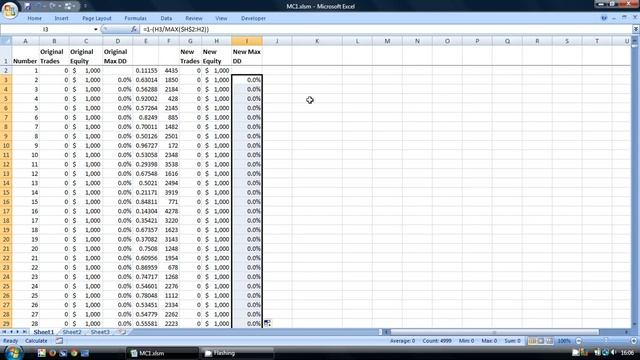
Task: Open the Page Layout ribbon tab
Action: [97, 18]
